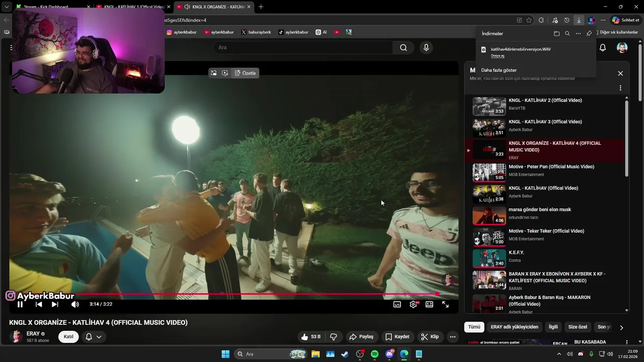Add page to favorites with star icon

coord(529,20)
